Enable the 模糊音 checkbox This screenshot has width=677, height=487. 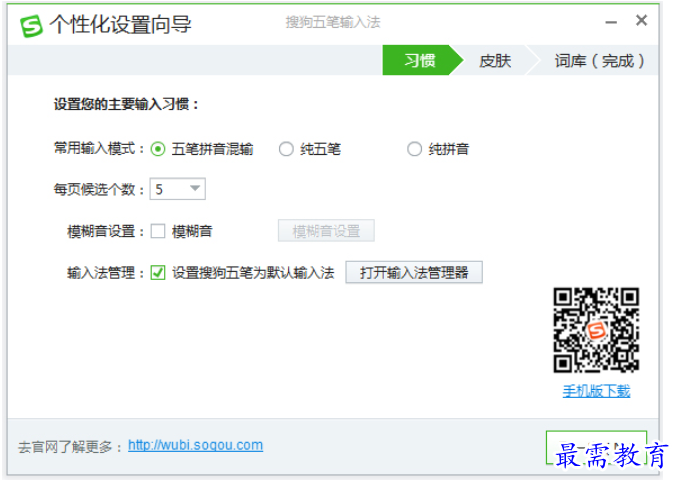158,231
